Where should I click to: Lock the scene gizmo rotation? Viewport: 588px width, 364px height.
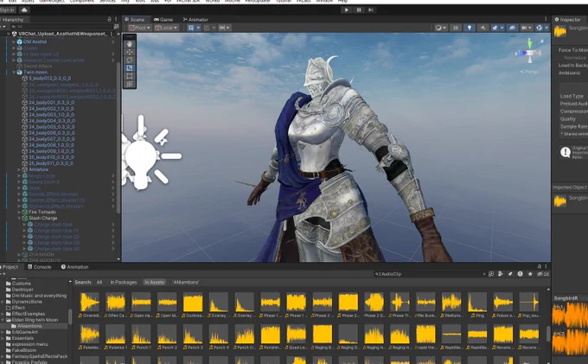point(542,41)
